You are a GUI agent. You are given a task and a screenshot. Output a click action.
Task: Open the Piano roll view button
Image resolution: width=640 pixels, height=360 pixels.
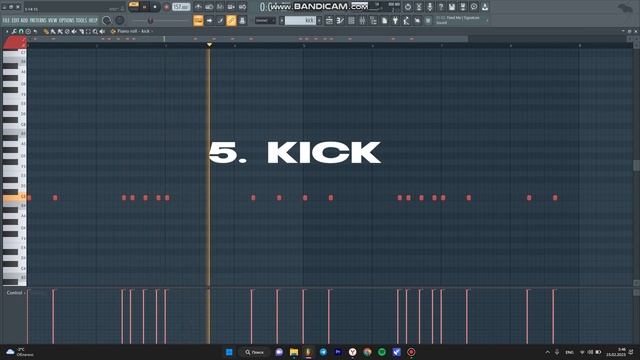coord(340,20)
